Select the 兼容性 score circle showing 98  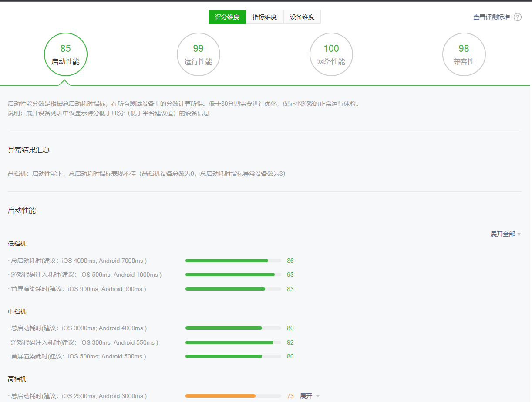[x=464, y=54]
